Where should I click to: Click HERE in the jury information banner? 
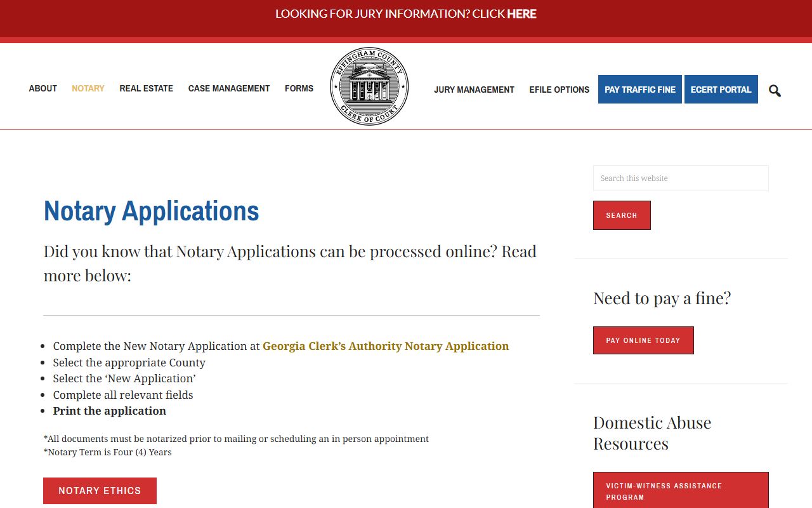pos(521,13)
